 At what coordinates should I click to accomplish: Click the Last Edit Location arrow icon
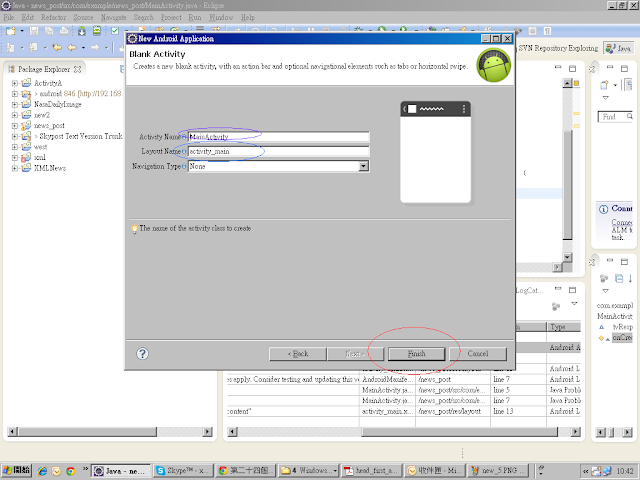(57, 48)
